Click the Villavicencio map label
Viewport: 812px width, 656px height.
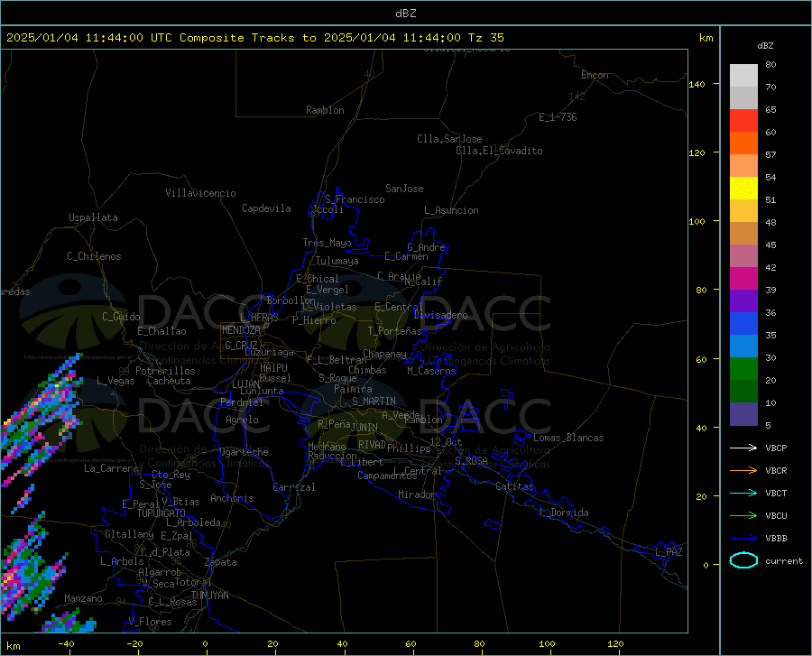200,193
